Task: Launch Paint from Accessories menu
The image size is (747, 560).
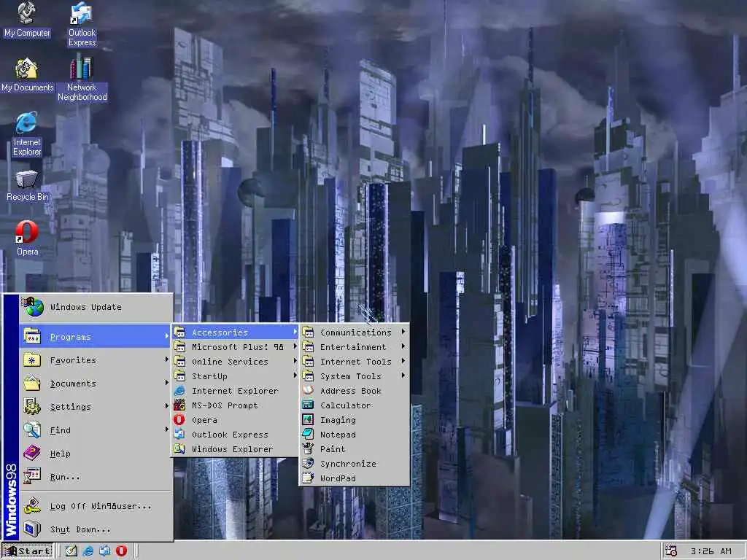Action: click(354, 449)
